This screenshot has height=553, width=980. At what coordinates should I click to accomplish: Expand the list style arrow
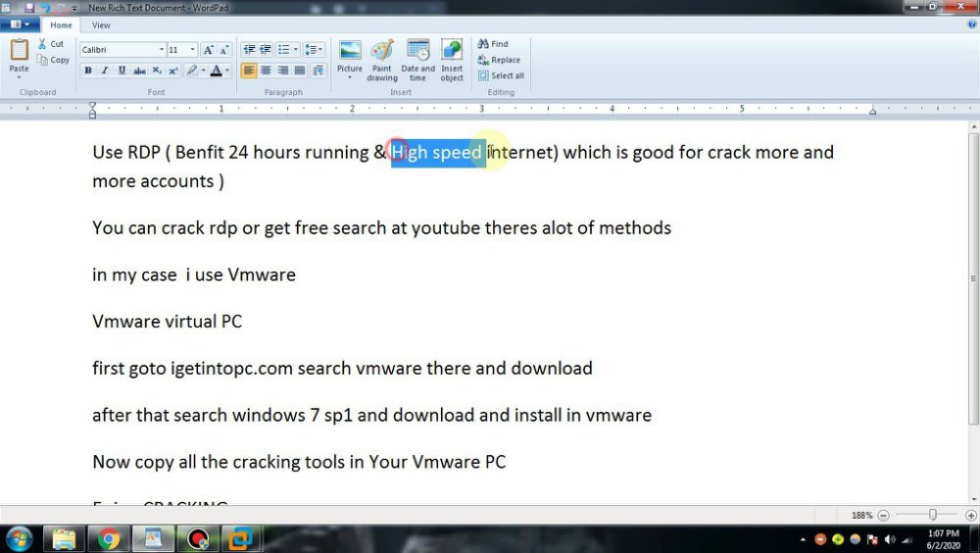[x=296, y=49]
